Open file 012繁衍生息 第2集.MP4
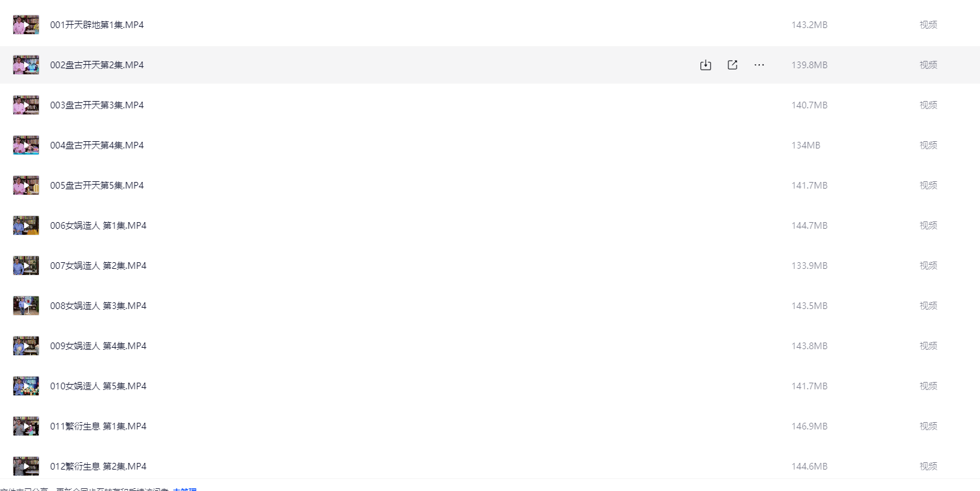The height and width of the screenshot is (491, 980). [x=98, y=466]
